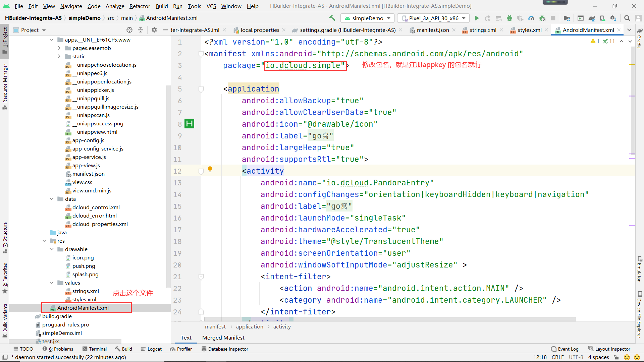Open SDK Manager icon
The height and width of the screenshot is (362, 644).
(613, 18)
